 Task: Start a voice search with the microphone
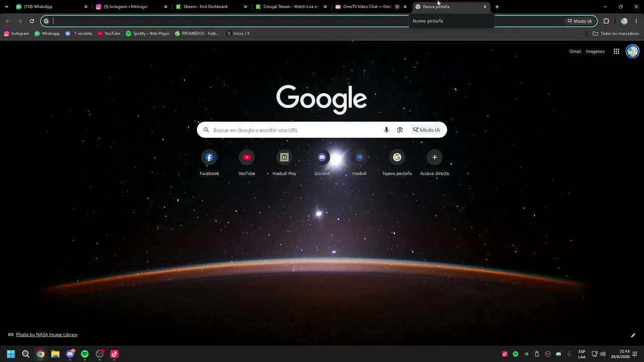coord(386,130)
